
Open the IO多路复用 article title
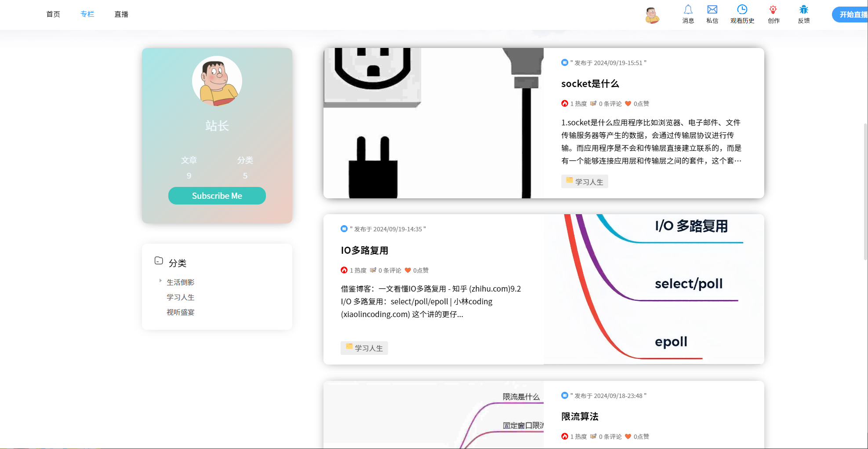pos(365,250)
